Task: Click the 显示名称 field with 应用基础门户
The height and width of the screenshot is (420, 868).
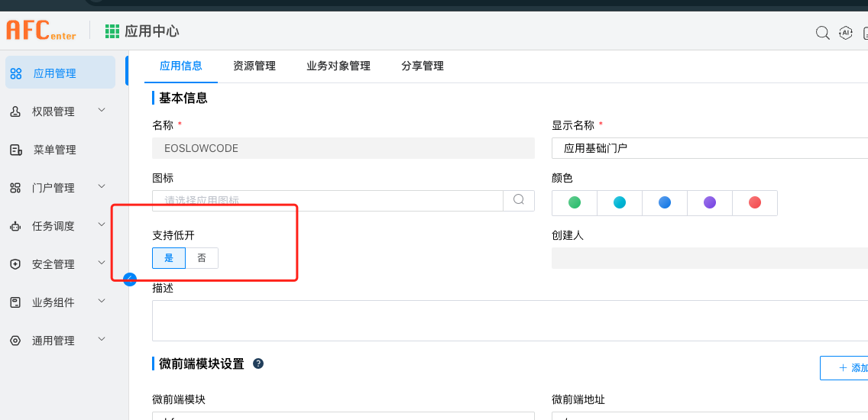Action: (710, 148)
